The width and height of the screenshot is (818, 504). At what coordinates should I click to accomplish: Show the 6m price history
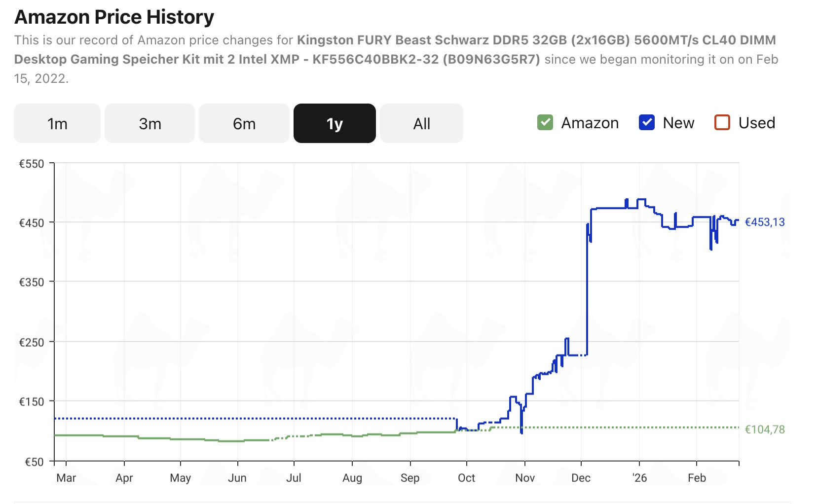(244, 123)
